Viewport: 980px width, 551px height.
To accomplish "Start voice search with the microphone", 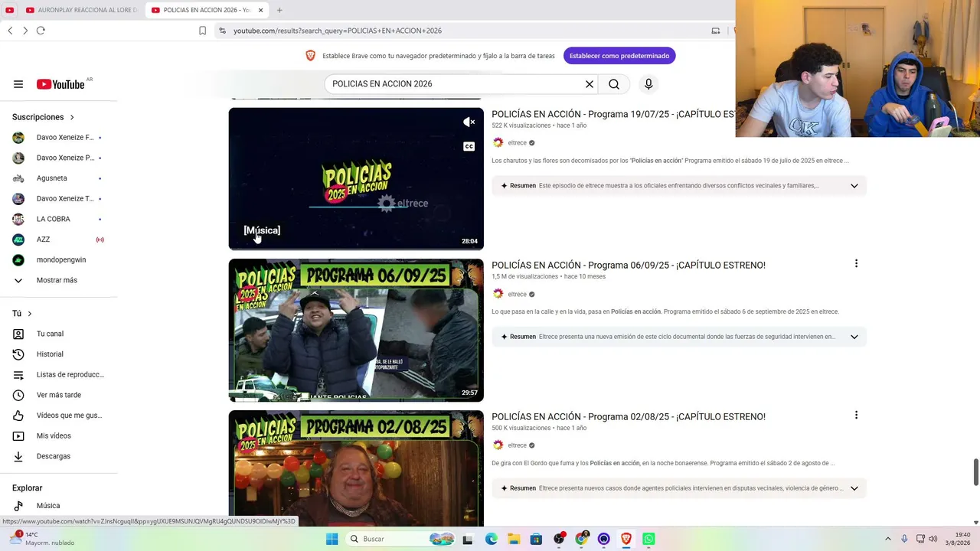I will point(648,84).
